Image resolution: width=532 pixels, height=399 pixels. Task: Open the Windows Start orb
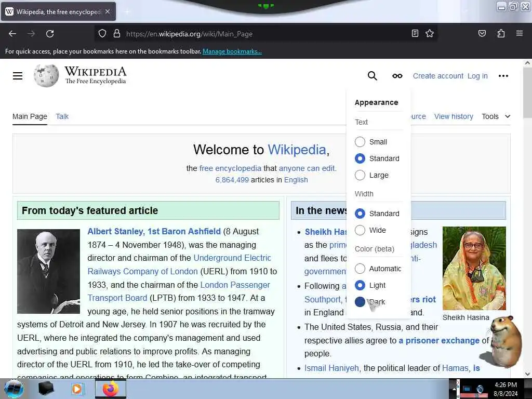(x=14, y=389)
